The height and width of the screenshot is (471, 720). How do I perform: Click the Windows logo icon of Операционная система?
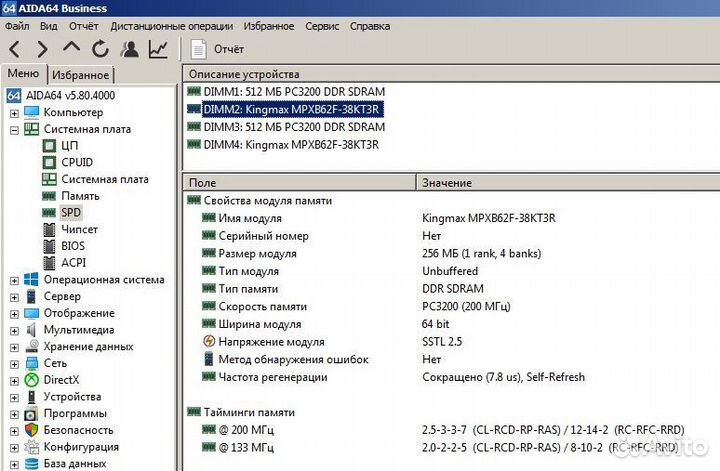coord(31,280)
